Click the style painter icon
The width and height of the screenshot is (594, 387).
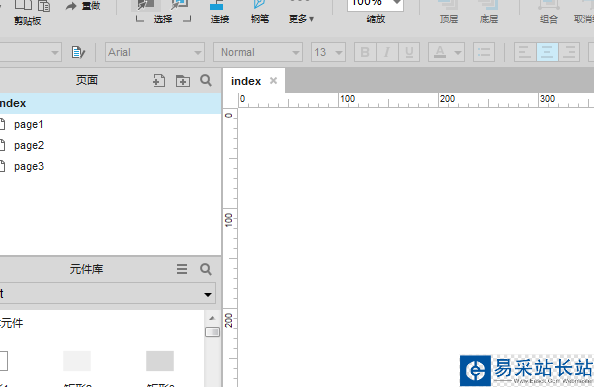click(78, 52)
